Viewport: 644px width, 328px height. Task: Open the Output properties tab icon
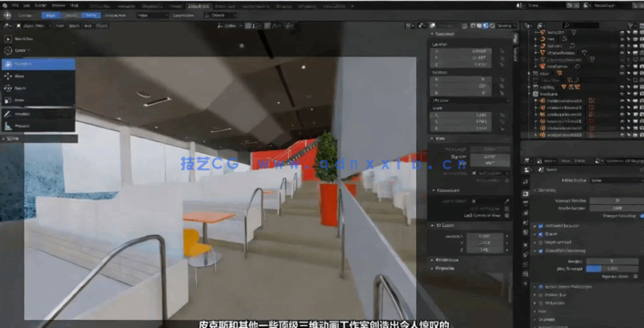tap(526, 203)
